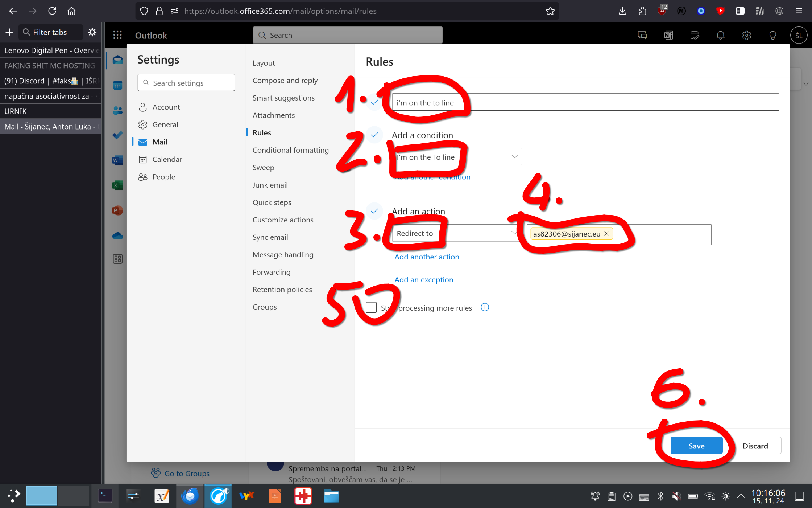Open PowerPoint app in left rail
812x508 pixels.
click(x=117, y=210)
